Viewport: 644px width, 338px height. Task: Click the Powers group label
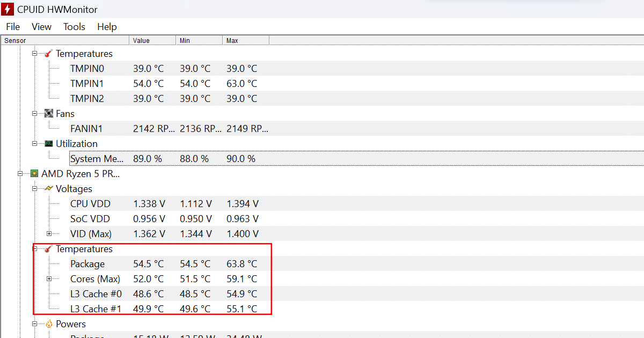[71, 324]
